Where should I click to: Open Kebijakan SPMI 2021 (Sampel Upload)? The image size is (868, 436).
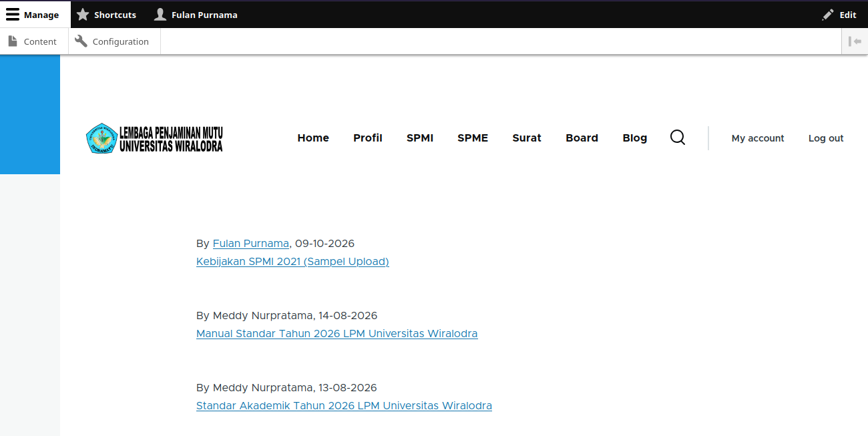pos(292,261)
